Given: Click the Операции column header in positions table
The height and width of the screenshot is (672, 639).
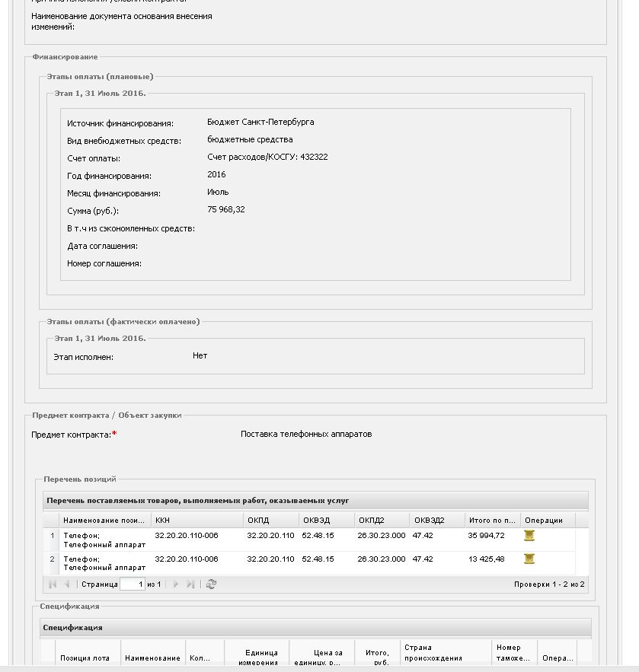Looking at the screenshot, I should (548, 521).
